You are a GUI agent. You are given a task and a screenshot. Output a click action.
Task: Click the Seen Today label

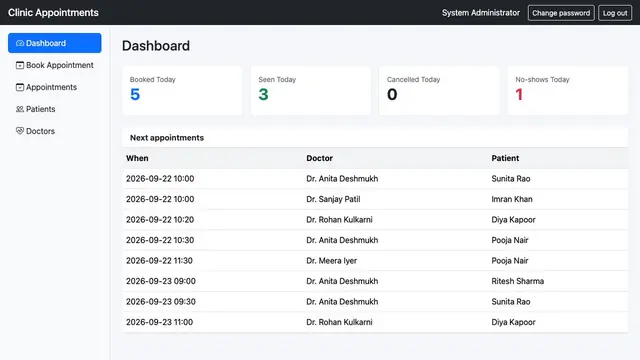pyautogui.click(x=277, y=80)
